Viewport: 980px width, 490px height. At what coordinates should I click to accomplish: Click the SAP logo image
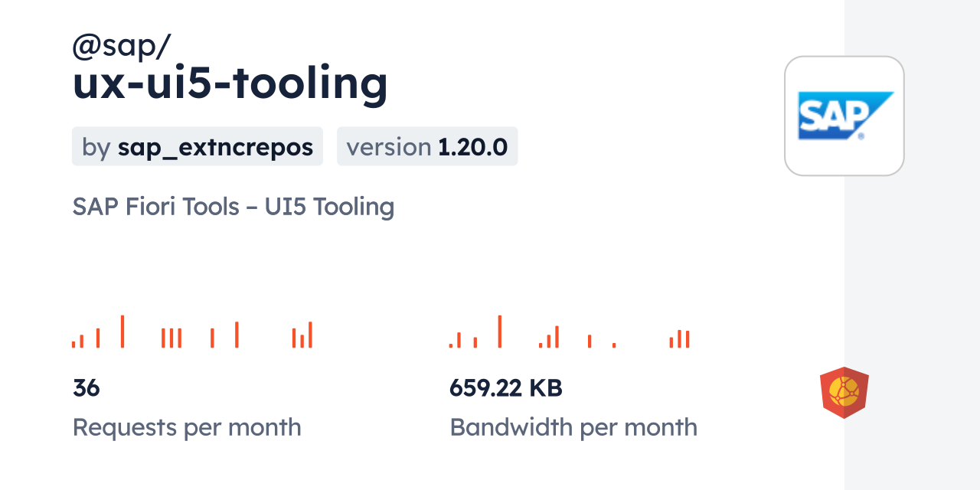point(844,116)
